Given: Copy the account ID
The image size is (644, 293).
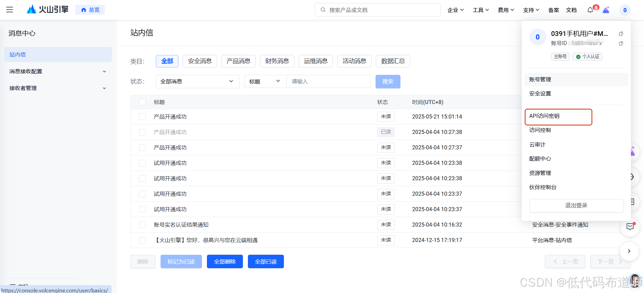Looking at the screenshot, I should (621, 43).
